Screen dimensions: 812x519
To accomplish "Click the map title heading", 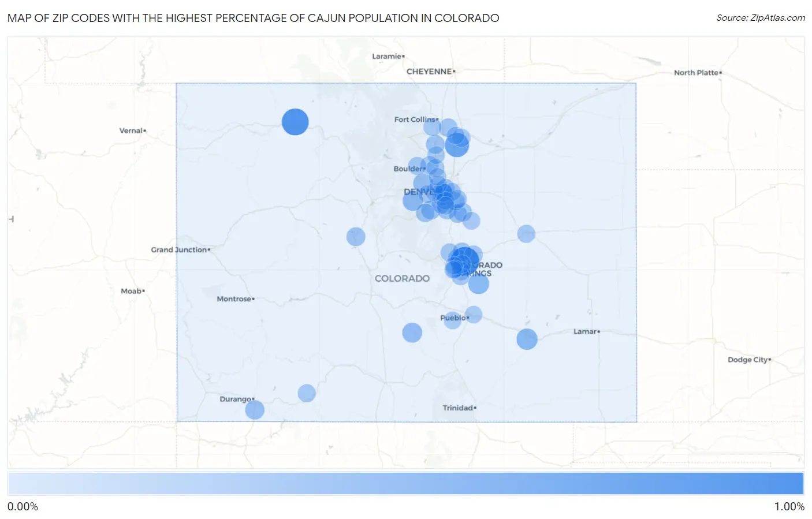I will (254, 18).
